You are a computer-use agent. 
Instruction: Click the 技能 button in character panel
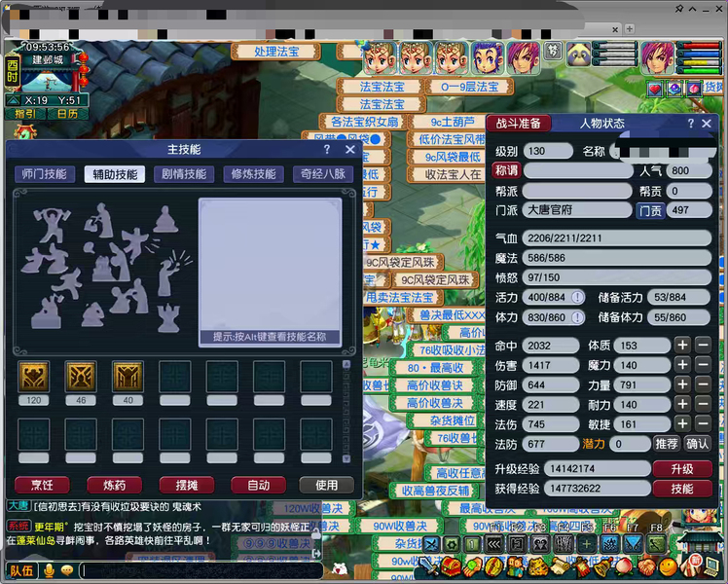tap(682, 489)
